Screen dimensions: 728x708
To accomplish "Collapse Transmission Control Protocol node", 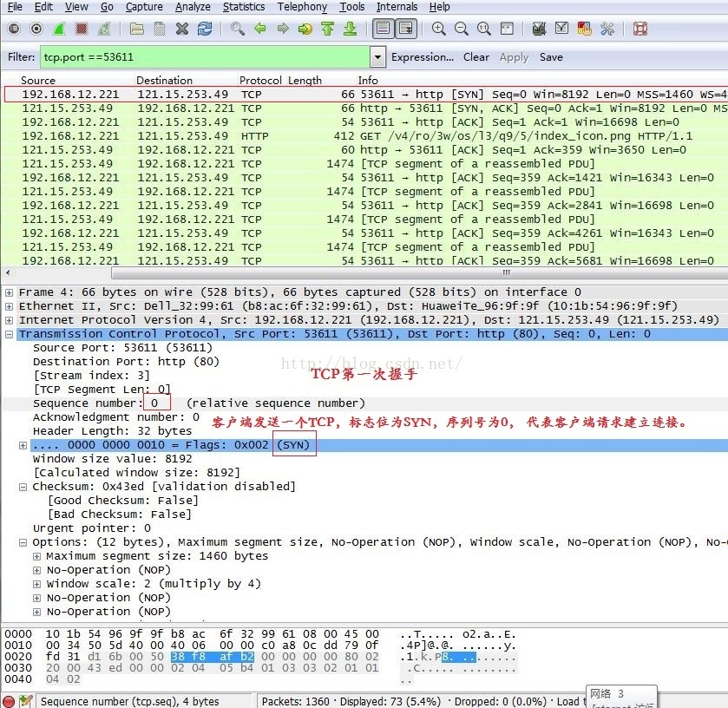I will click(x=9, y=334).
